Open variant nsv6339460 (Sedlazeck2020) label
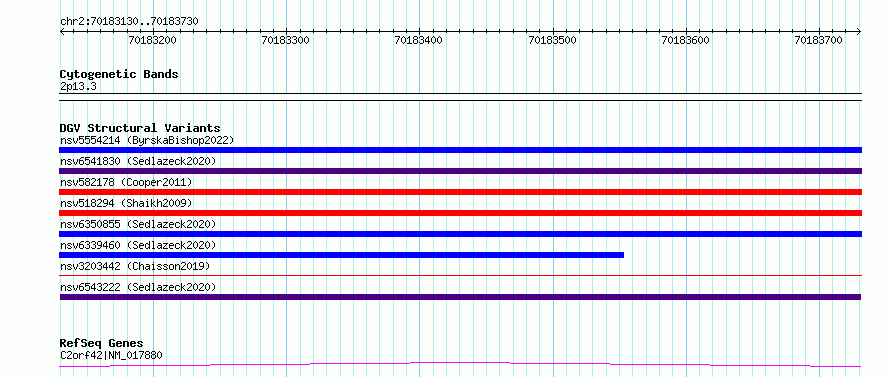890x377 pixels. click(138, 245)
